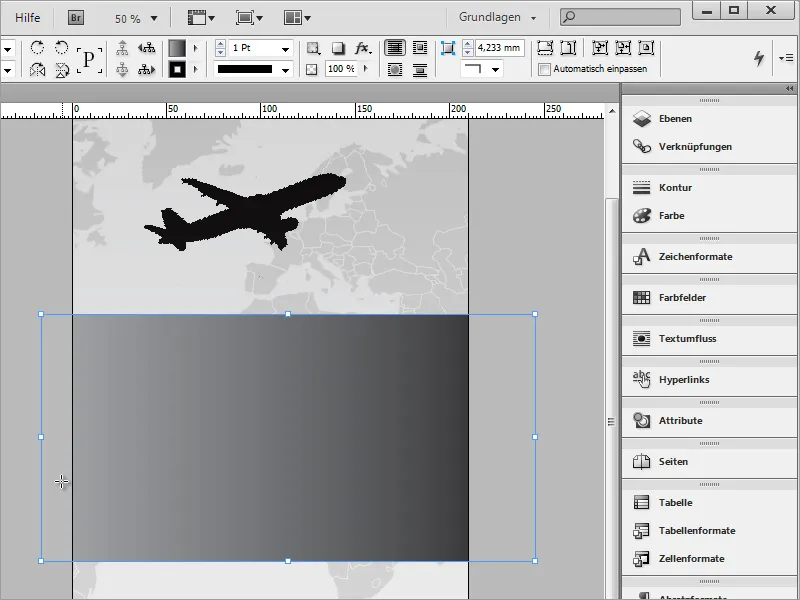Open the fill swatch flyout arrow
This screenshot has width=800, height=600.
point(195,48)
